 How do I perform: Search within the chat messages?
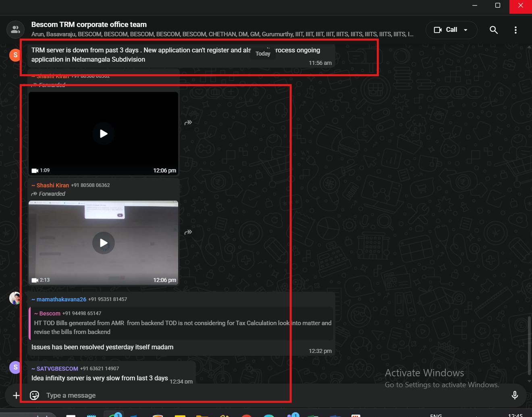coord(494,30)
